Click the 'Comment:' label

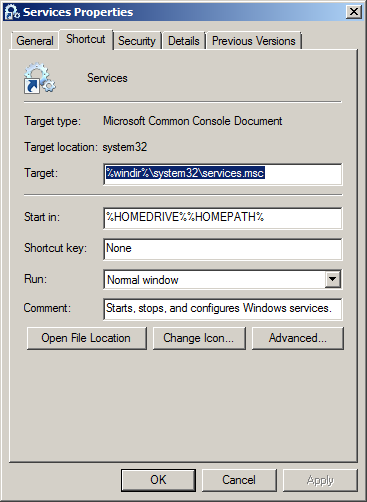pos(47,308)
